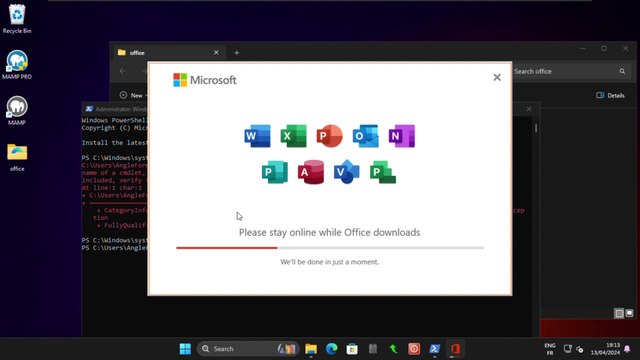Open the notifications bell in the system tray
The width and height of the screenshot is (640, 360).
click(x=627, y=349)
